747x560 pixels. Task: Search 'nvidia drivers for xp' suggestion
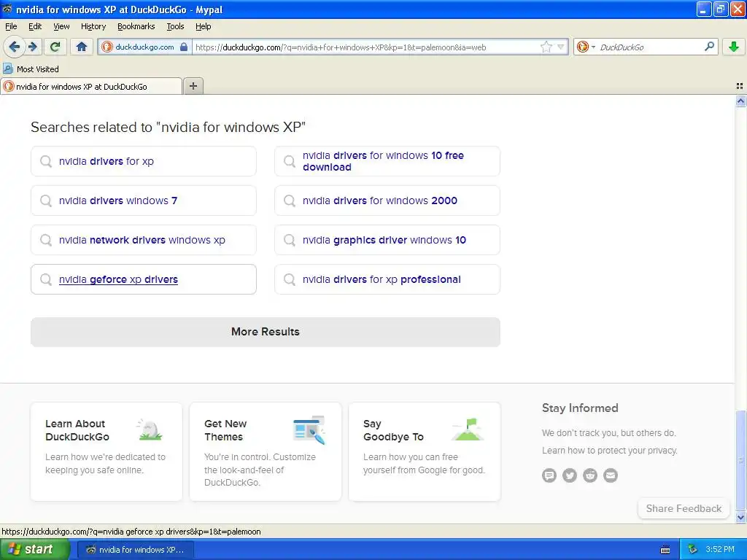pyautogui.click(x=144, y=161)
